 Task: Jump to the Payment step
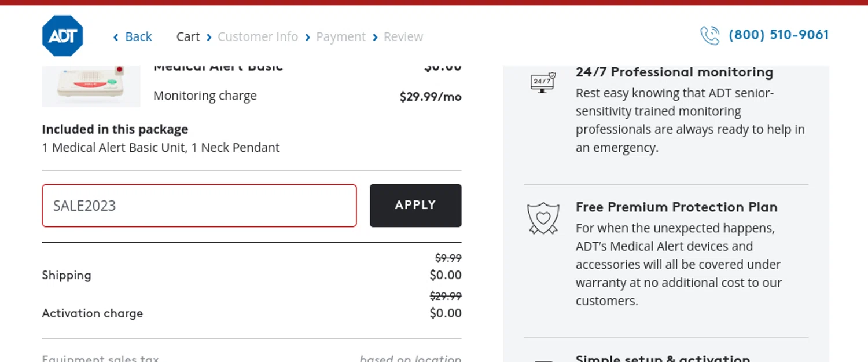click(x=341, y=36)
